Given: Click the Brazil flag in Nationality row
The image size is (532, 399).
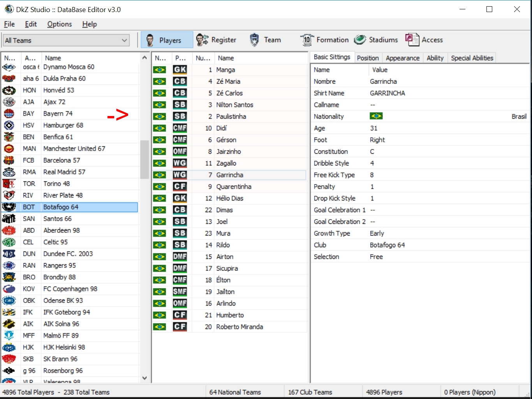Looking at the screenshot, I should pyautogui.click(x=376, y=116).
